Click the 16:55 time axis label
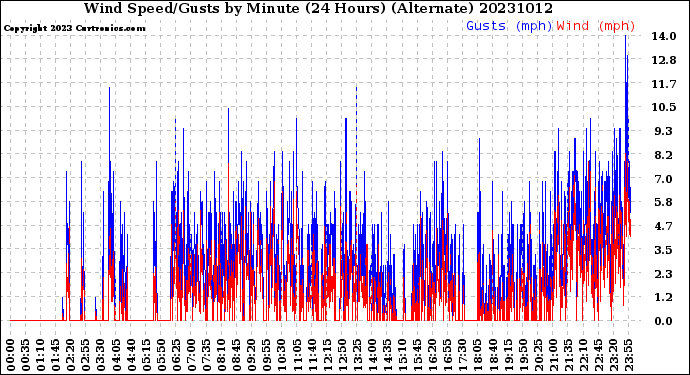Image resolution: width=690 pixels, height=375 pixels. click(447, 355)
